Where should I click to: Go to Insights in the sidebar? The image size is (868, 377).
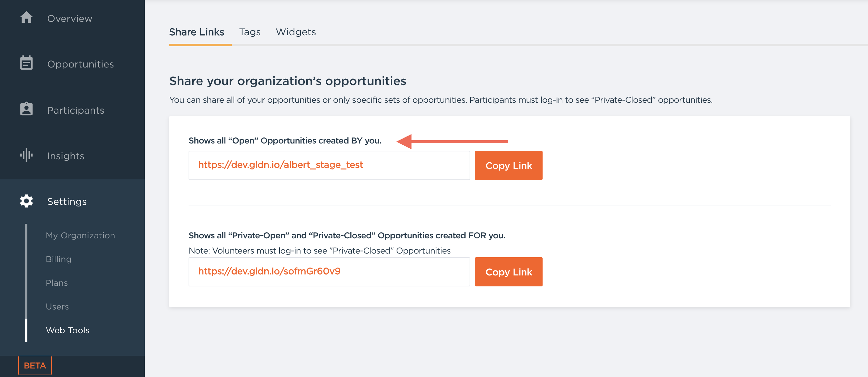pyautogui.click(x=66, y=156)
